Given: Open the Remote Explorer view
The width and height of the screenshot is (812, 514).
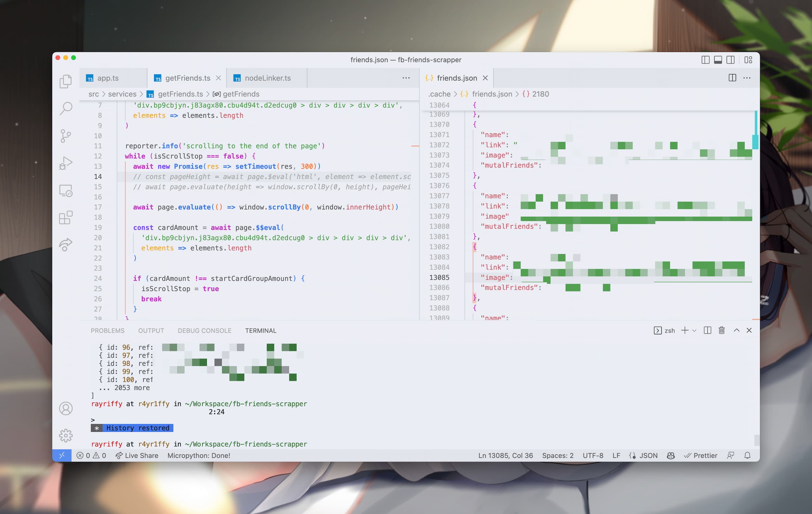Looking at the screenshot, I should (x=66, y=191).
